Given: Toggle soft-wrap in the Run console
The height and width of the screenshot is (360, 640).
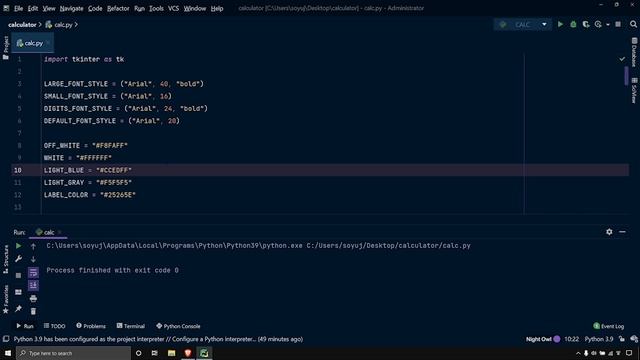Looking at the screenshot, I should point(33,273).
